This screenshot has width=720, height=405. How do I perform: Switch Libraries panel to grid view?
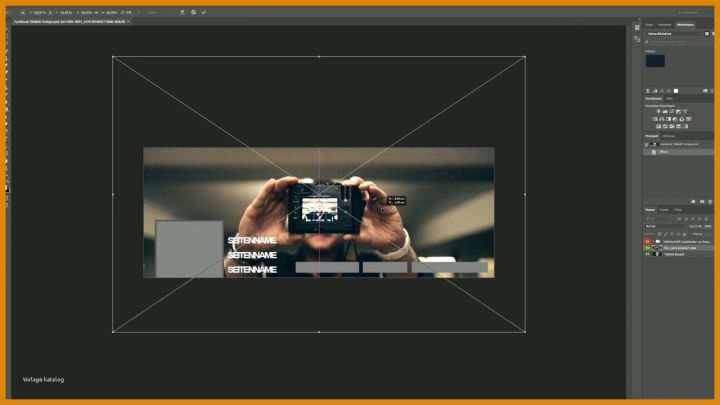(707, 34)
